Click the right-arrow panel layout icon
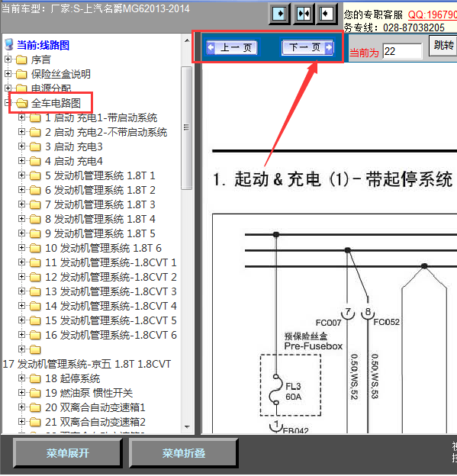Image resolution: width=457 pixels, height=476 pixels. tap(279, 14)
